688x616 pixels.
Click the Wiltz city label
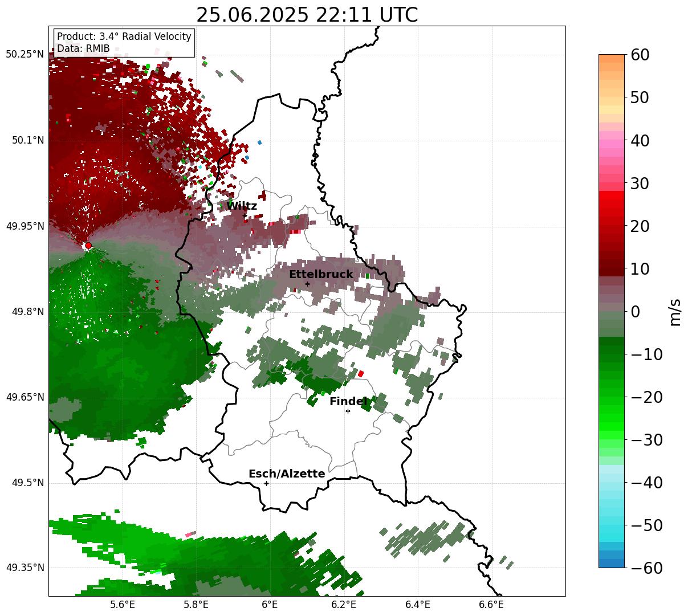pyautogui.click(x=242, y=206)
